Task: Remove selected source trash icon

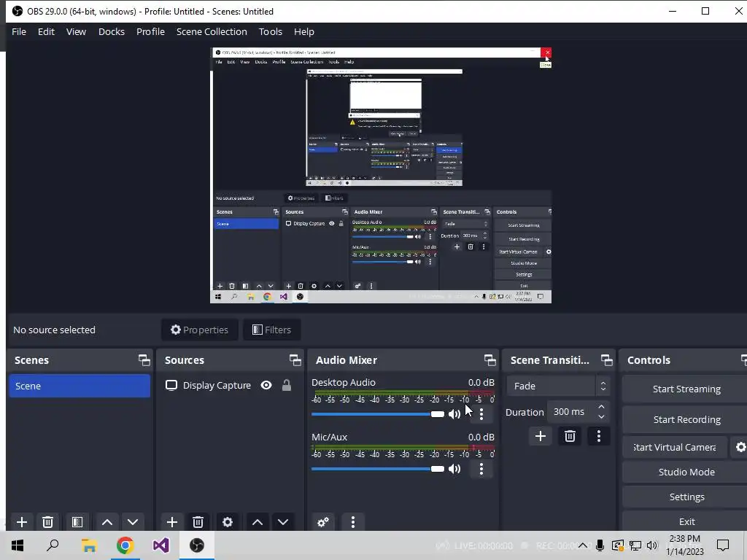Action: 198,522
